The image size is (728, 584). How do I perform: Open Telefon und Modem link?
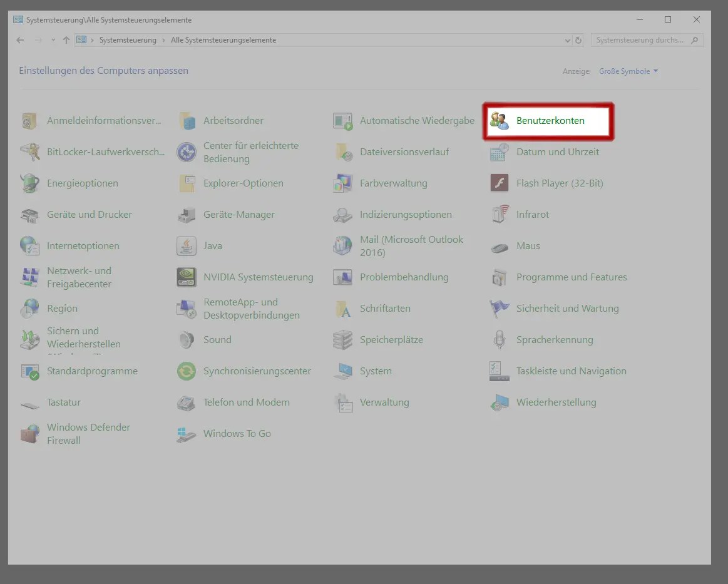[246, 402]
